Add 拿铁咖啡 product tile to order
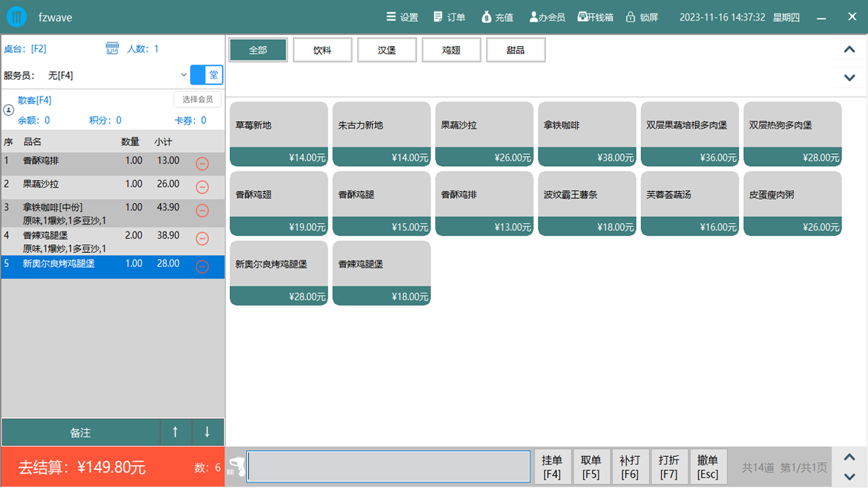 [587, 134]
